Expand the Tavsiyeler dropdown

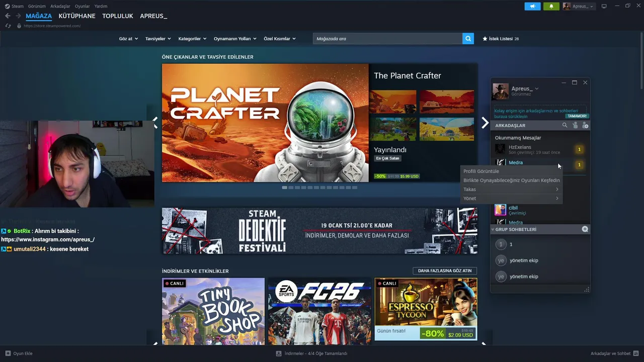(158, 39)
